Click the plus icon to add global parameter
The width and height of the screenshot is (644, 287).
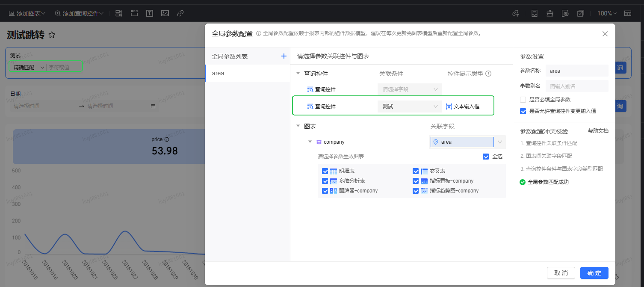click(283, 56)
